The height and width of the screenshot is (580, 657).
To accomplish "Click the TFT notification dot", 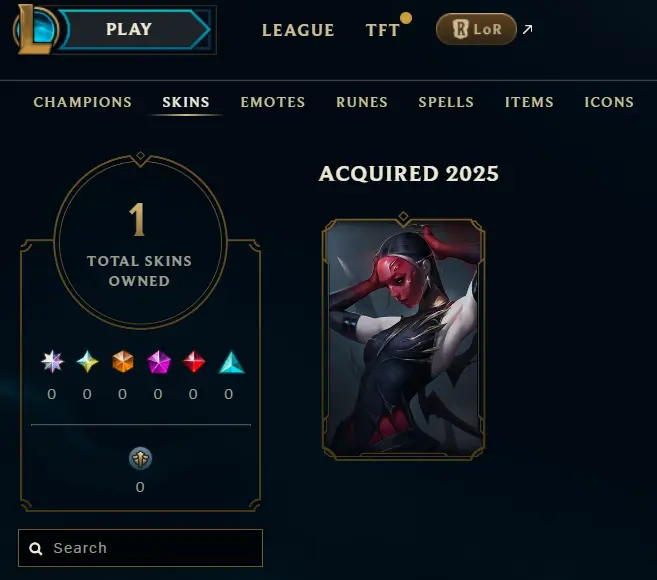I will (406, 18).
